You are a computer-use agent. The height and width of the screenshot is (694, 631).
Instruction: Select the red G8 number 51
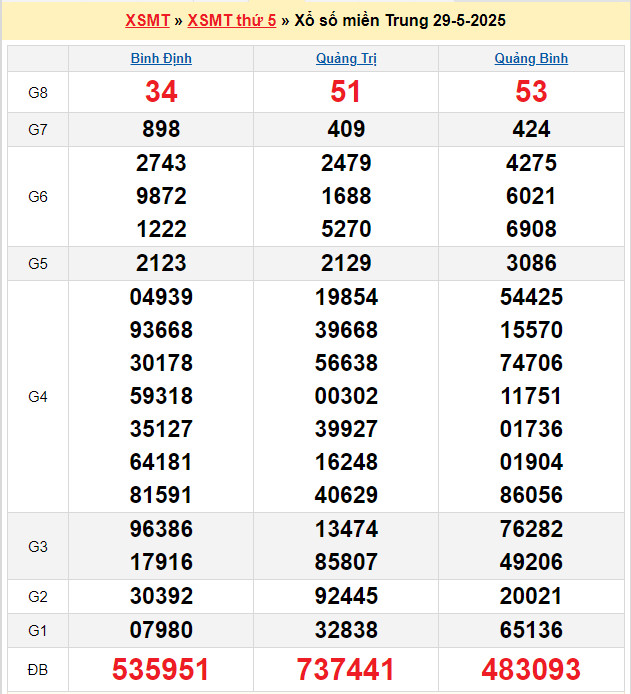pyautogui.click(x=346, y=92)
